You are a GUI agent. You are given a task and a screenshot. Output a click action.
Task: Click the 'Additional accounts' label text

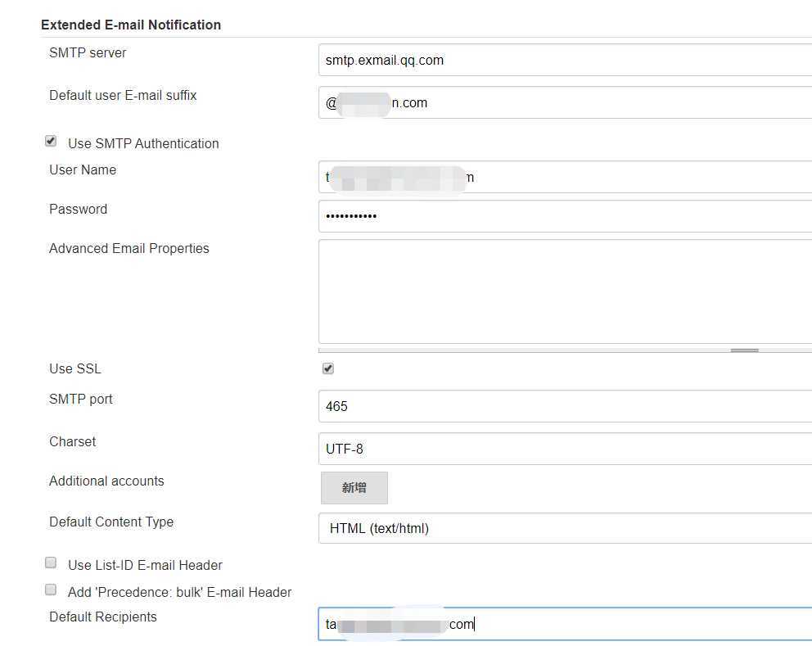click(106, 481)
